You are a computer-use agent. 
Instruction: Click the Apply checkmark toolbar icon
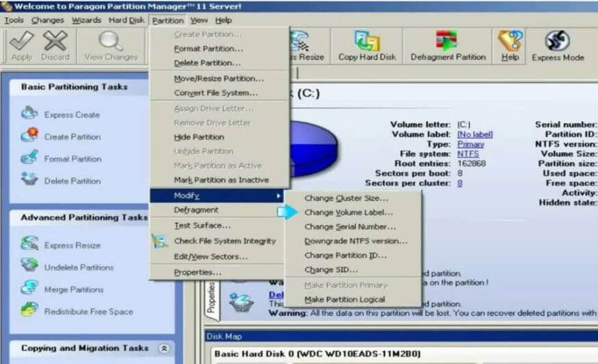(x=22, y=41)
